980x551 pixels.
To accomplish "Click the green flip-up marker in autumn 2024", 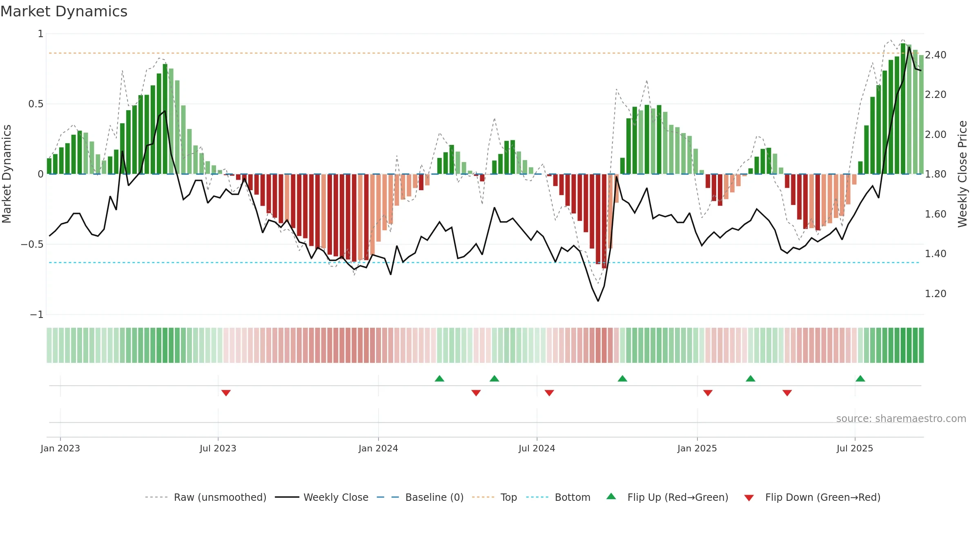I will click(x=622, y=378).
